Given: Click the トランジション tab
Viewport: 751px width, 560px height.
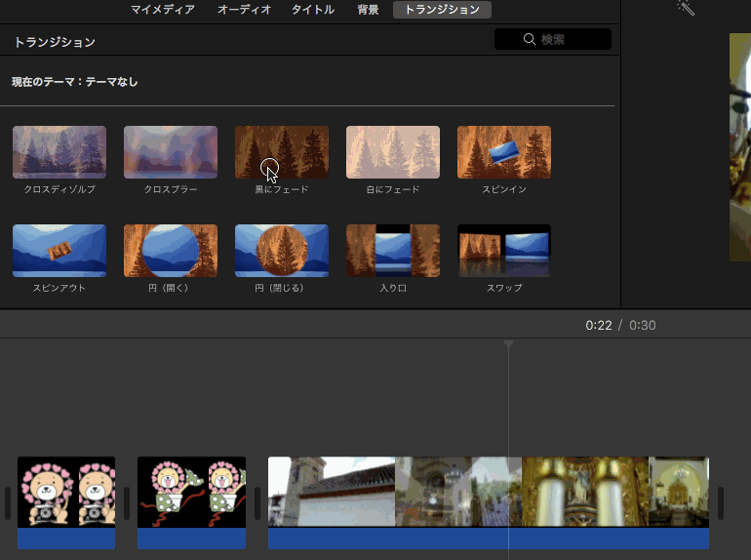Looking at the screenshot, I should coord(443,10).
